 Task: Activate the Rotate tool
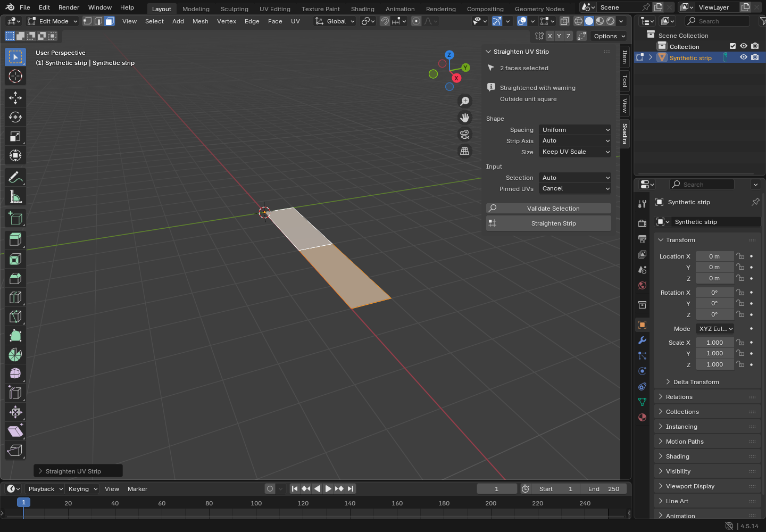click(x=15, y=117)
